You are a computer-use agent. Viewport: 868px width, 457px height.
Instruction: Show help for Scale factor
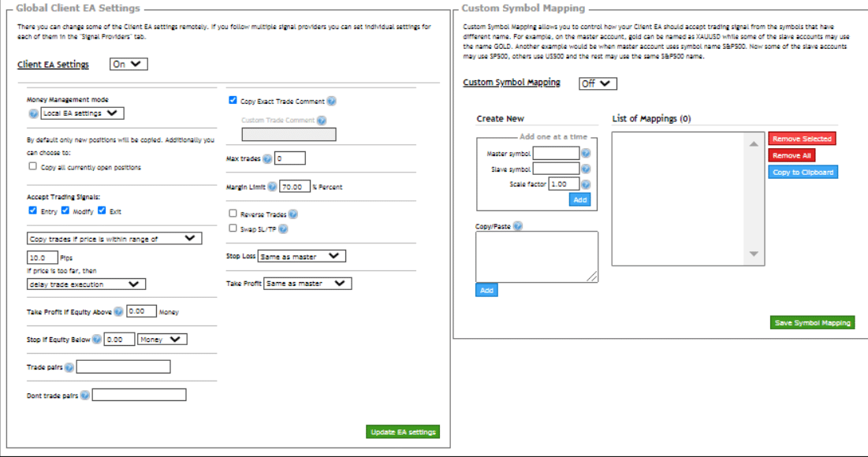pos(586,184)
